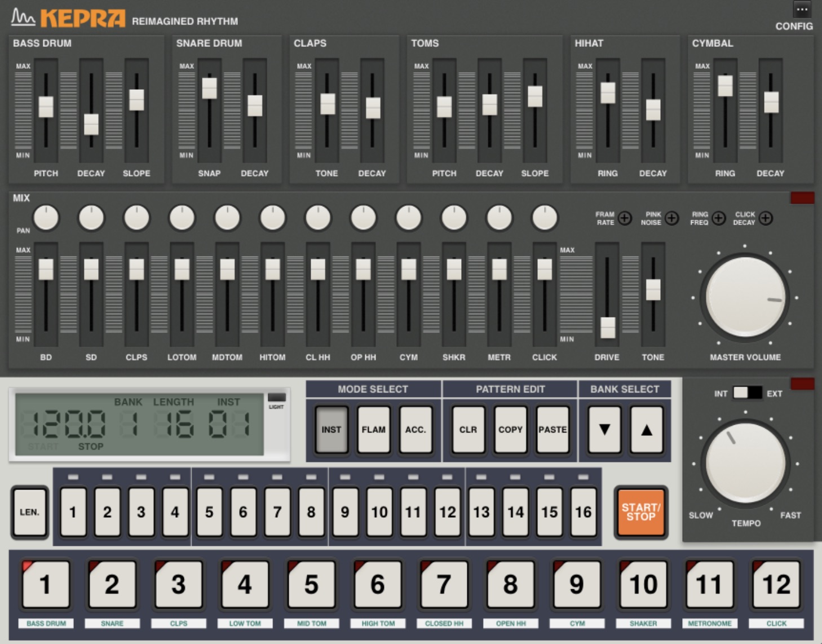Click the BD pan knob

point(46,218)
